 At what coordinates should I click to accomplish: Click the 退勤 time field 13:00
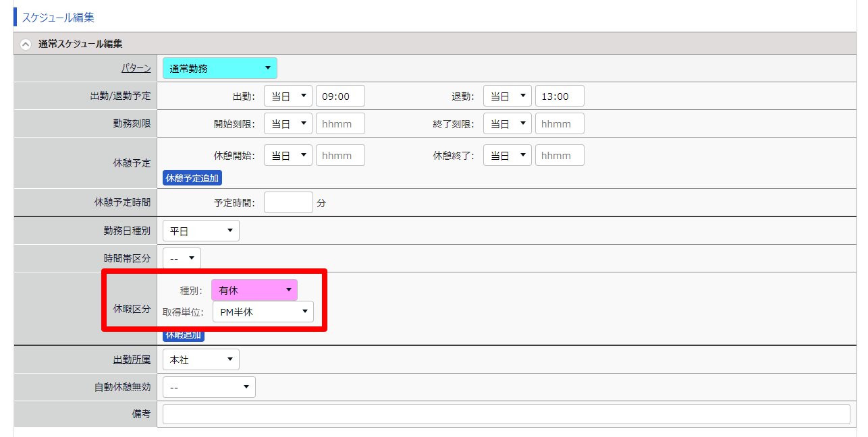560,96
